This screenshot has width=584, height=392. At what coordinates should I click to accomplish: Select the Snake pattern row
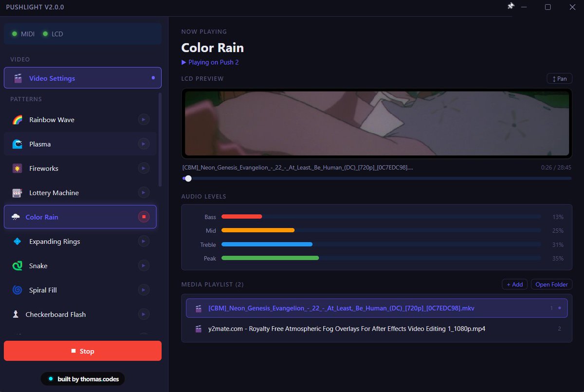pyautogui.click(x=80, y=266)
